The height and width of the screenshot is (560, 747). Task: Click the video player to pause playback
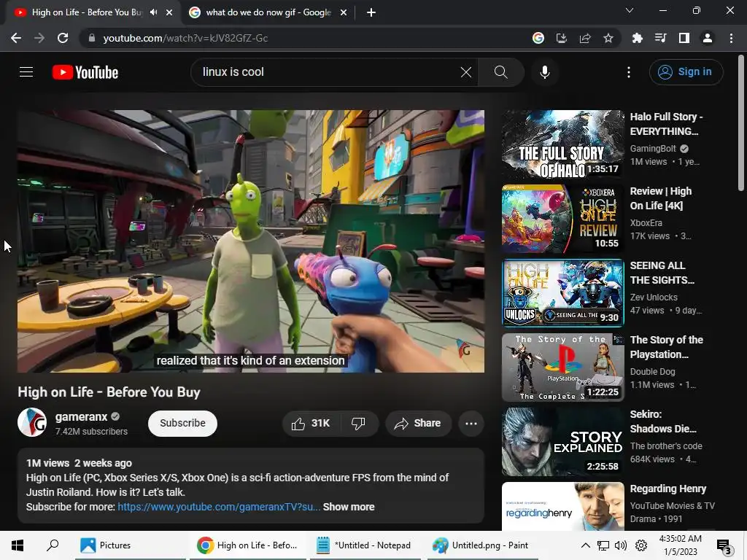tap(251, 241)
